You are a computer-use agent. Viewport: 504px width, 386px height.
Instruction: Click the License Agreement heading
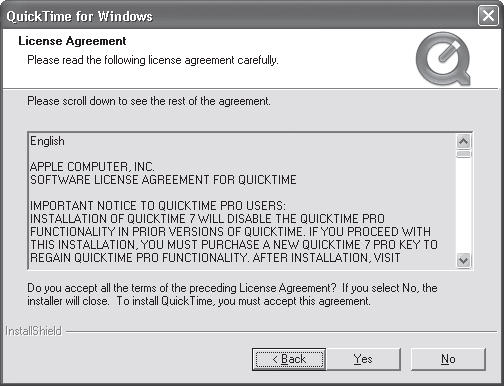click(72, 41)
